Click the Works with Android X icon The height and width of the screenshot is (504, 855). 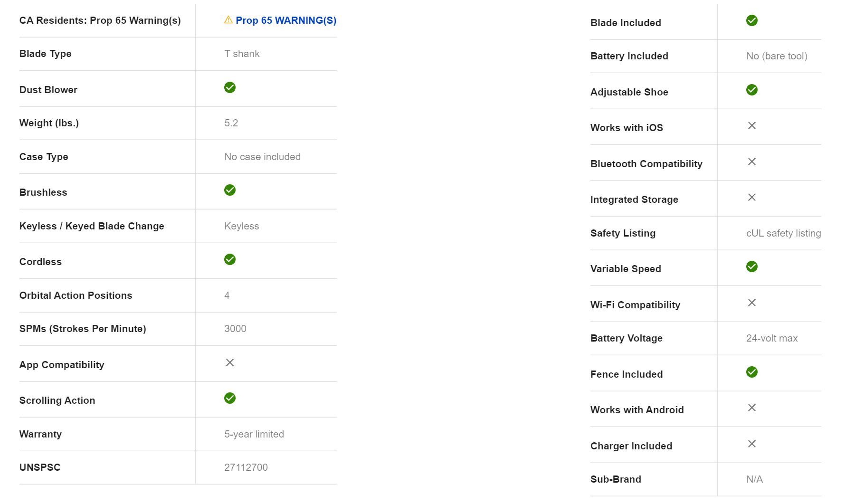[x=752, y=408]
